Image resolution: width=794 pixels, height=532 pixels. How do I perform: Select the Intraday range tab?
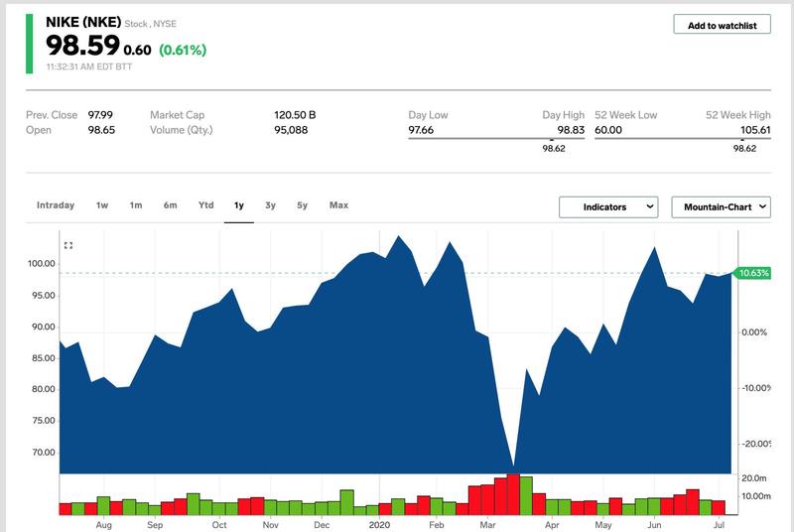tap(56, 205)
